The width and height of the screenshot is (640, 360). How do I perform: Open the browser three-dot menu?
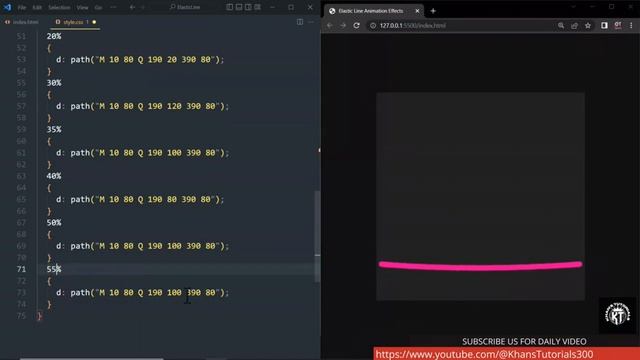tap(631, 25)
